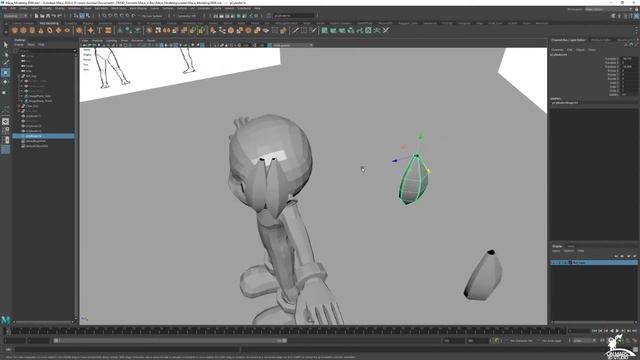Click the Redo icon in status line

[59, 16]
